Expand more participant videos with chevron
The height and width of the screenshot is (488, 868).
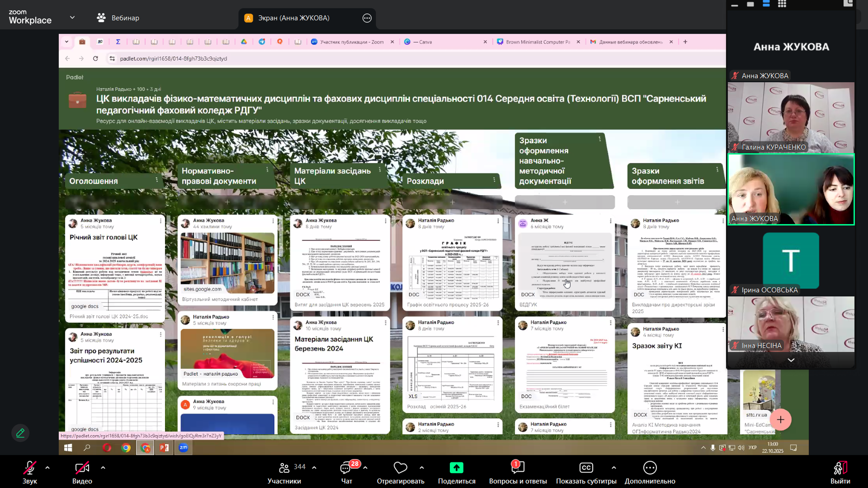point(791,360)
